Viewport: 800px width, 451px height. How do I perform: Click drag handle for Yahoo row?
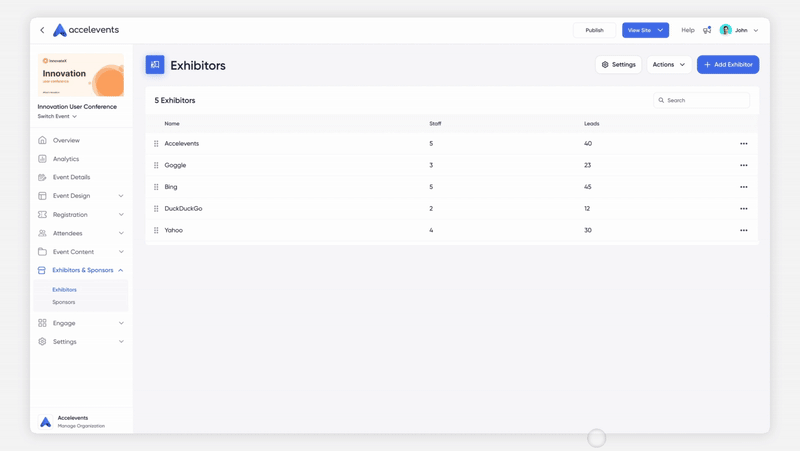156,230
